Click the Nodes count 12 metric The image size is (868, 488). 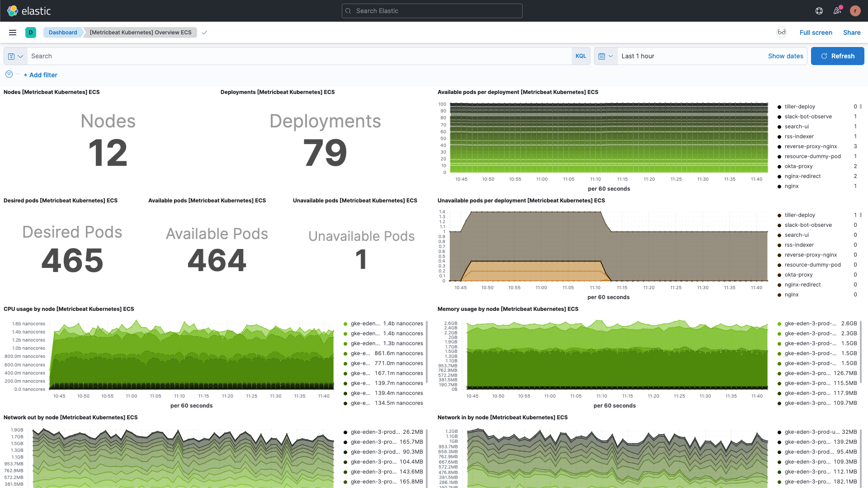(108, 153)
